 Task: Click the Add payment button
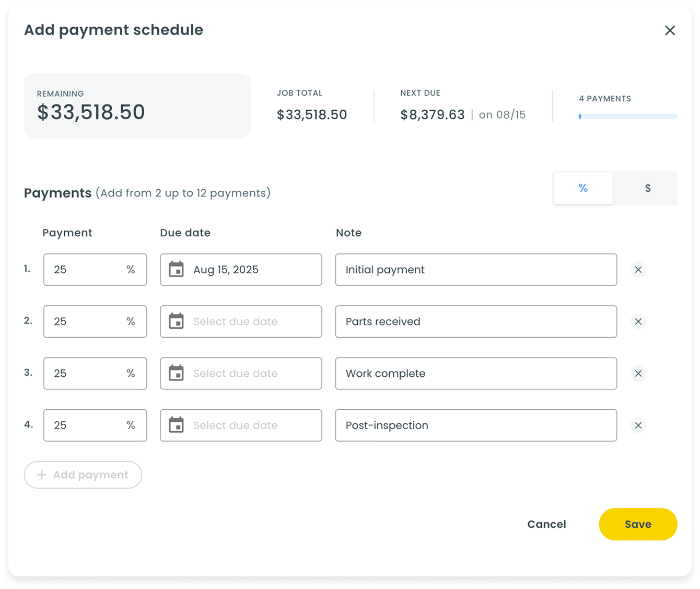tap(83, 475)
